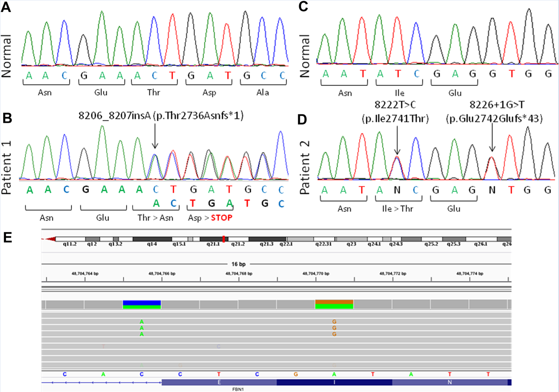Click the orange G in reference sequence row

click(x=296, y=374)
